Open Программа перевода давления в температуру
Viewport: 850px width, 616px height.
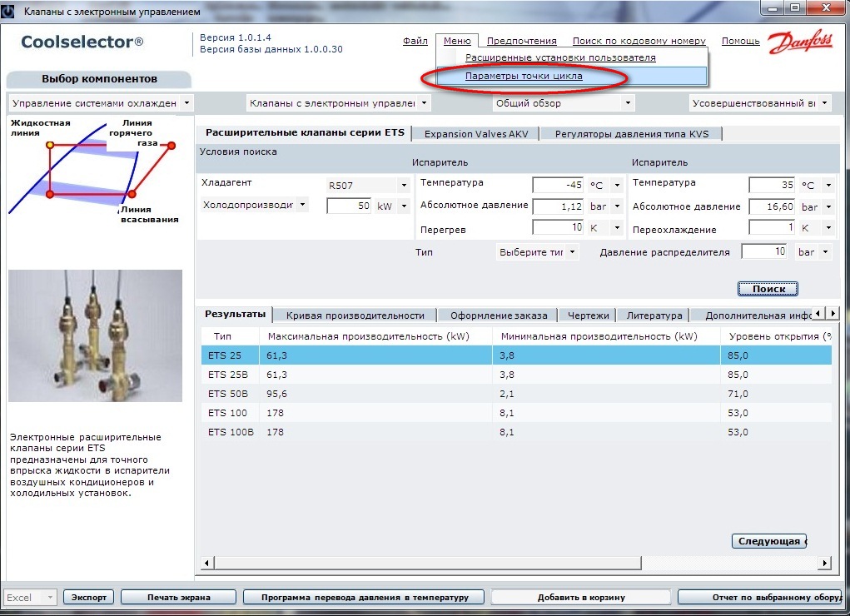(365, 597)
